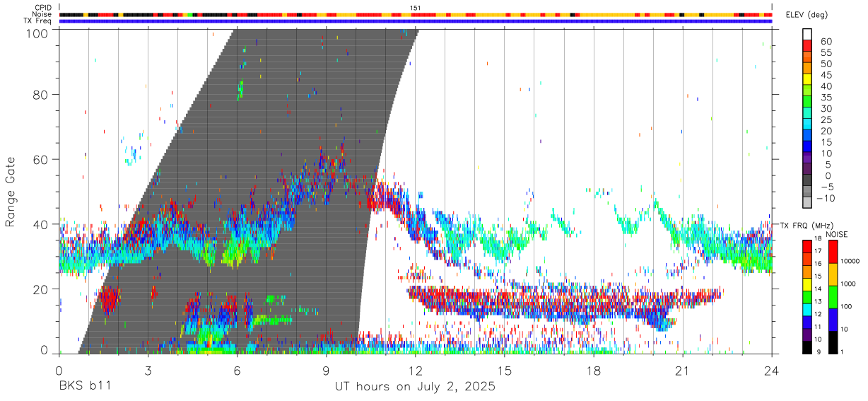The height and width of the screenshot is (401, 868).
Task: Click the '3' tick on UT hours axis
Action: click(x=148, y=370)
